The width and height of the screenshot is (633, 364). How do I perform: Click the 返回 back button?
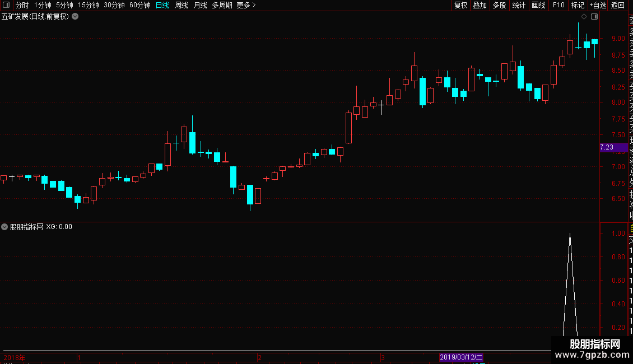(618, 5)
